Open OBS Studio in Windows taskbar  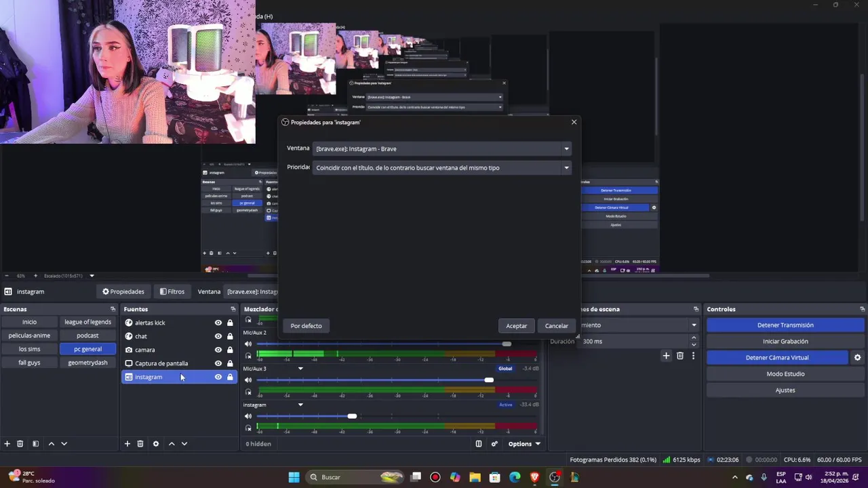click(555, 477)
